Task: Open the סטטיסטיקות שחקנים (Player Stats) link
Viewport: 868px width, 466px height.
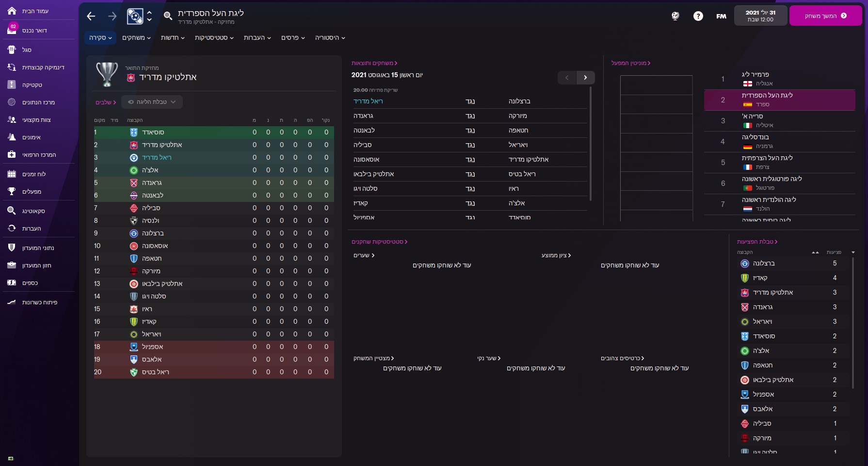Action: click(379, 242)
